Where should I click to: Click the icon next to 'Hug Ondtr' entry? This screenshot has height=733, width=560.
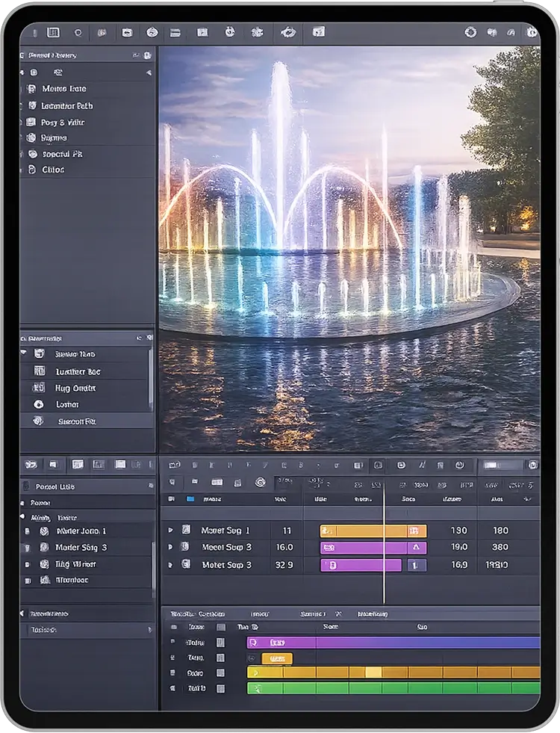coord(40,388)
